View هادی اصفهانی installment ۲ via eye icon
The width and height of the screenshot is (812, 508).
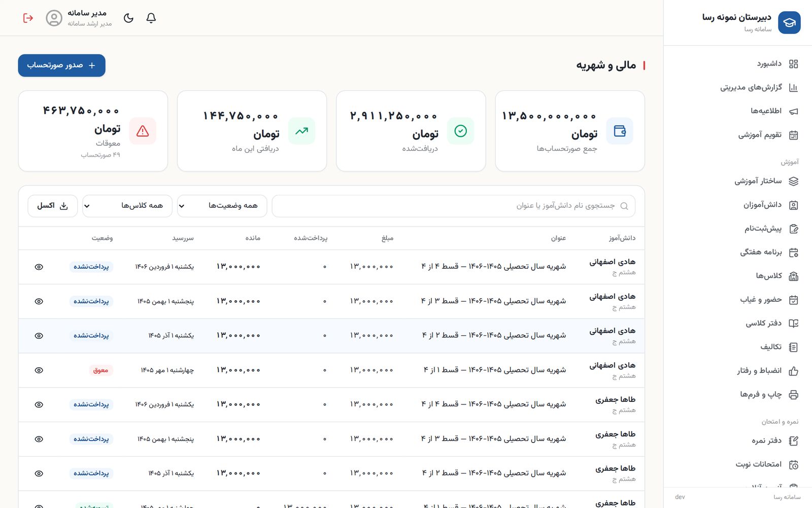coord(39,336)
